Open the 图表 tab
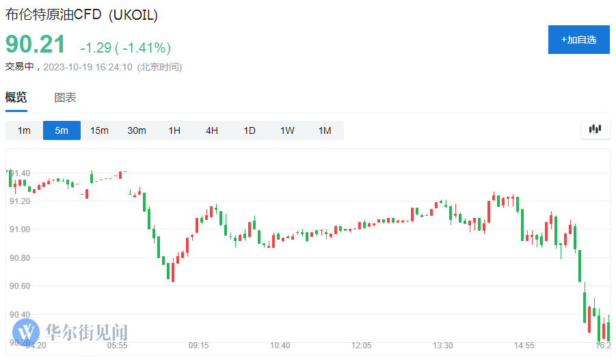 click(66, 98)
